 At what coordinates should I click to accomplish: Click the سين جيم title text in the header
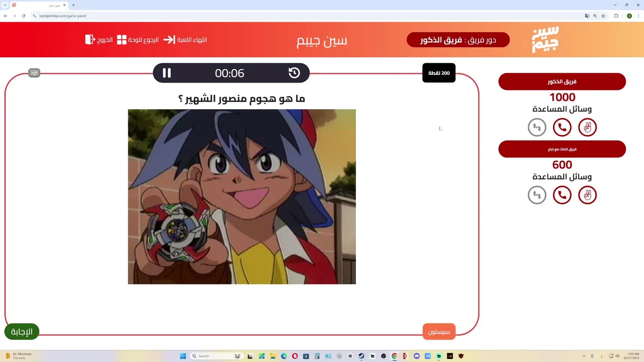point(322,40)
